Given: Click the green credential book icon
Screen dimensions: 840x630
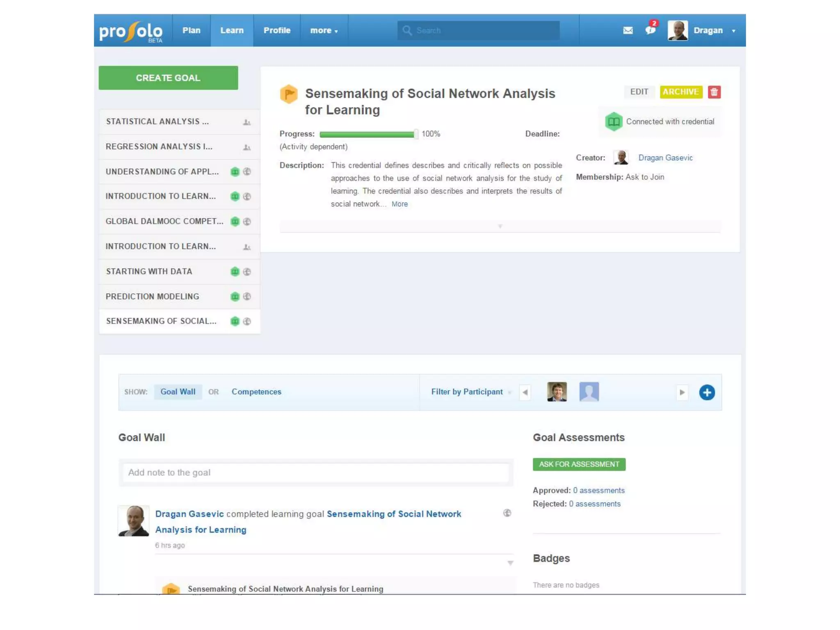Looking at the screenshot, I should (x=614, y=122).
